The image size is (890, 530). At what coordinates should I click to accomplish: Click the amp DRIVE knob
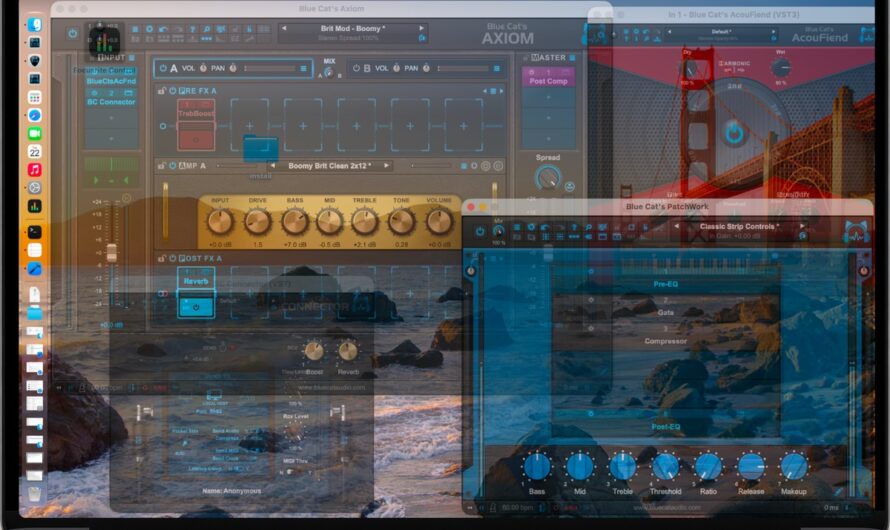tap(257, 222)
